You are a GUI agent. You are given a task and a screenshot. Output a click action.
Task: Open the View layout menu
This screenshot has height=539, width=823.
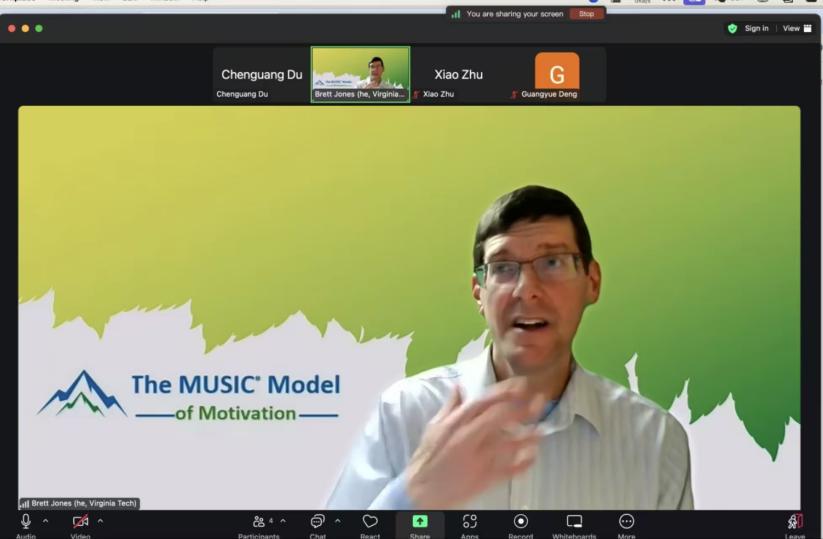(x=797, y=28)
